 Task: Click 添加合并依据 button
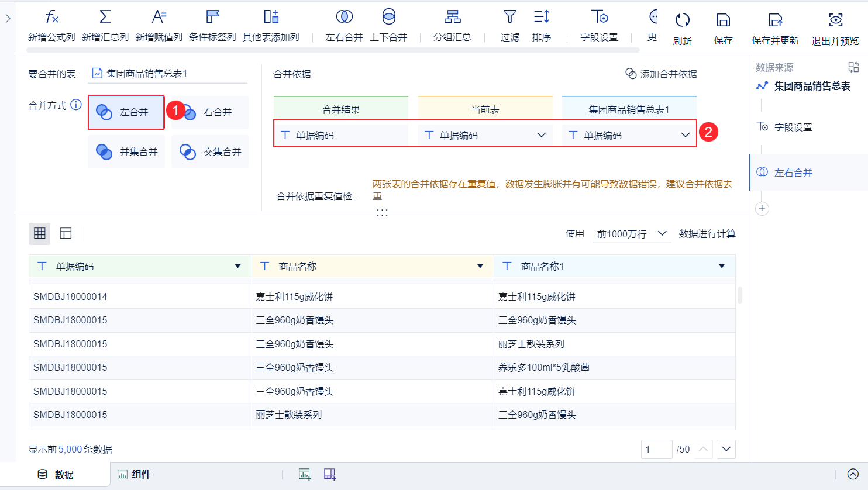(x=662, y=74)
